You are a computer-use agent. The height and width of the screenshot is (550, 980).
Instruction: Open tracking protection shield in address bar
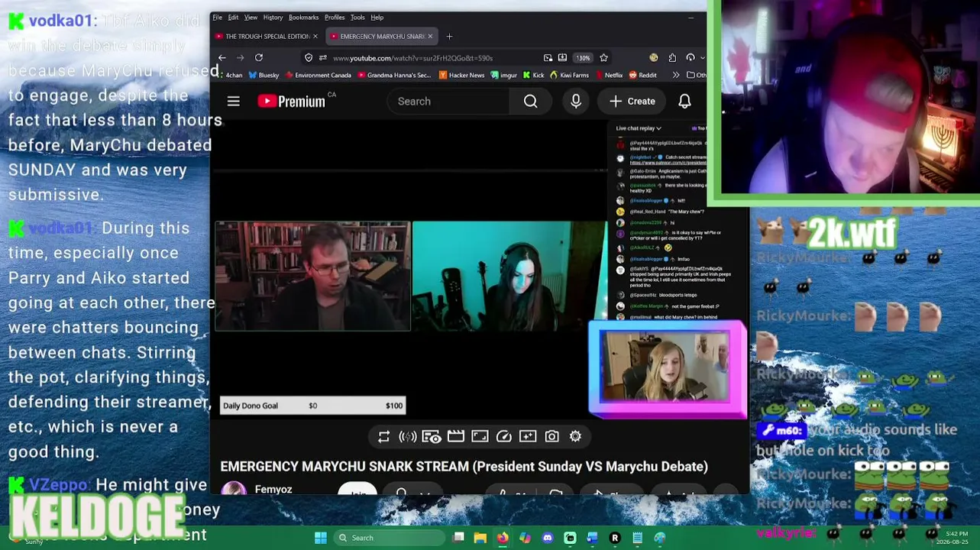309,58
